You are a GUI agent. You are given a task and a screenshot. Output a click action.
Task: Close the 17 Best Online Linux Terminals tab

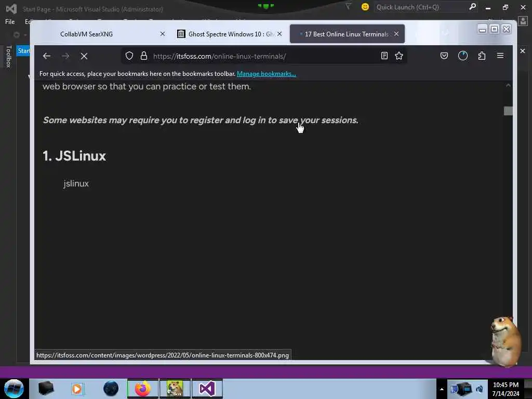396,34
